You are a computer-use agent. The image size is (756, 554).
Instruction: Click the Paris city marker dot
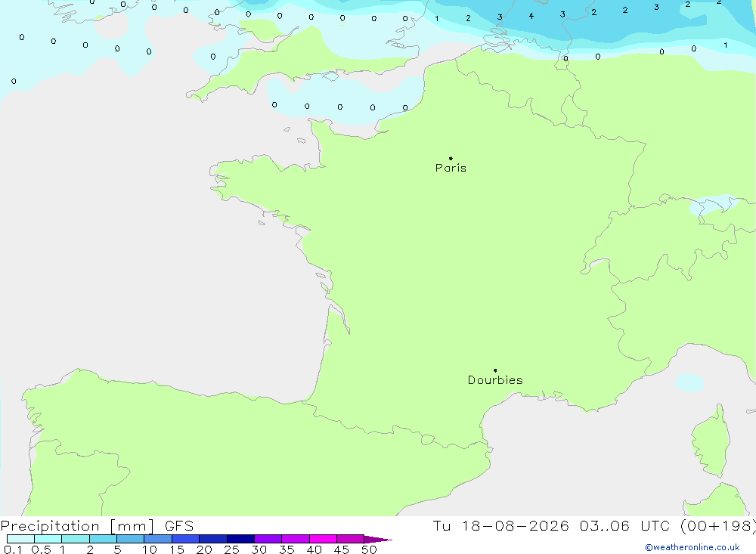click(451, 158)
